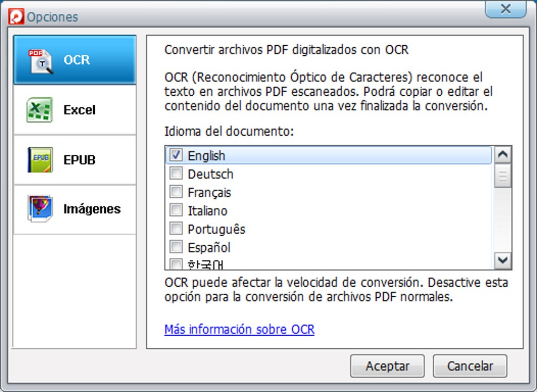Tick the Français checkbox
The image size is (537, 392).
pyautogui.click(x=176, y=192)
